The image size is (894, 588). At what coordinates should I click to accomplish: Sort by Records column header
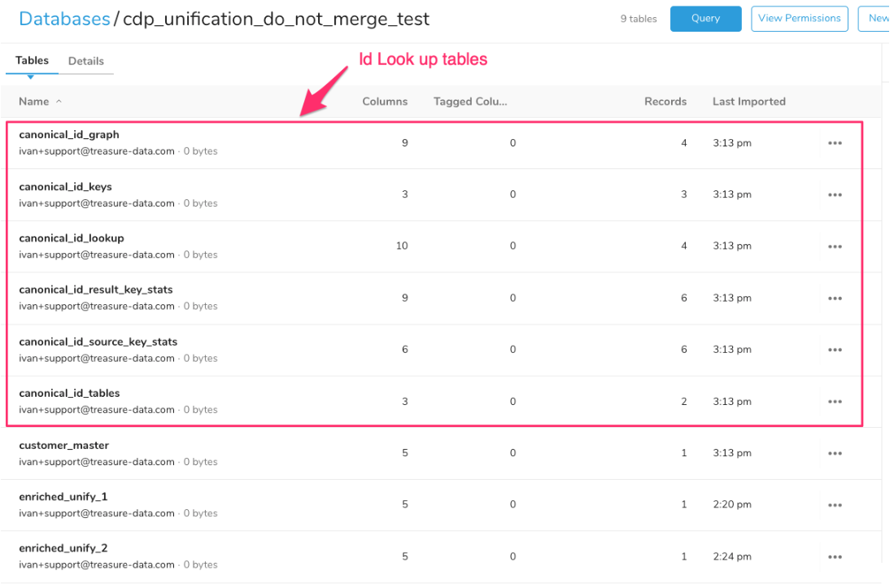tap(665, 102)
